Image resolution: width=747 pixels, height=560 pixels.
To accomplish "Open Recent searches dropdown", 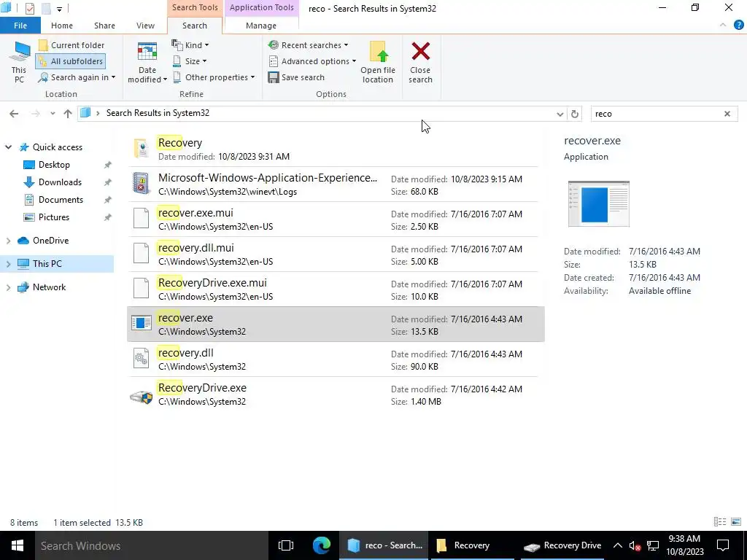I will pyautogui.click(x=308, y=45).
